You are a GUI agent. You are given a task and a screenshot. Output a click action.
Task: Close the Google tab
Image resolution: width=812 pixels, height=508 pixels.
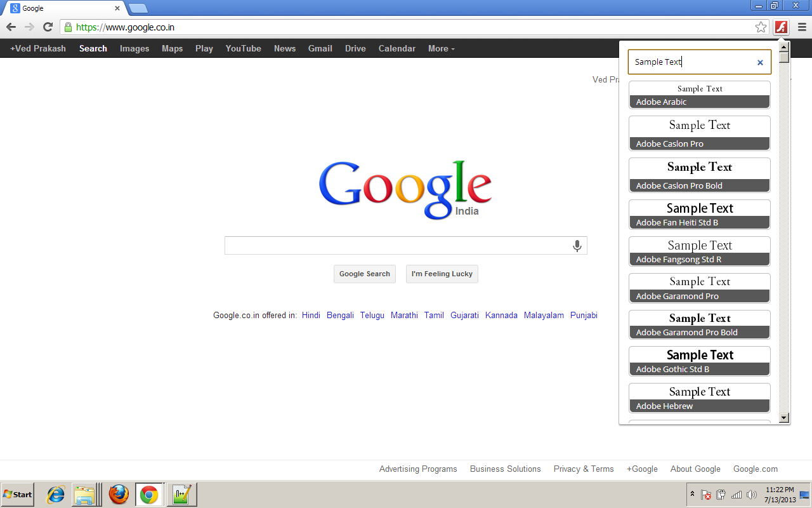(117, 8)
